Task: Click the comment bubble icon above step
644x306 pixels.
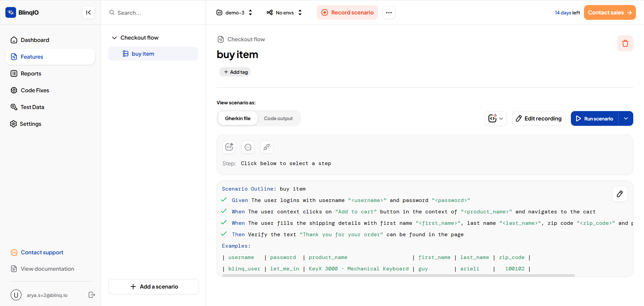Action: tap(248, 147)
